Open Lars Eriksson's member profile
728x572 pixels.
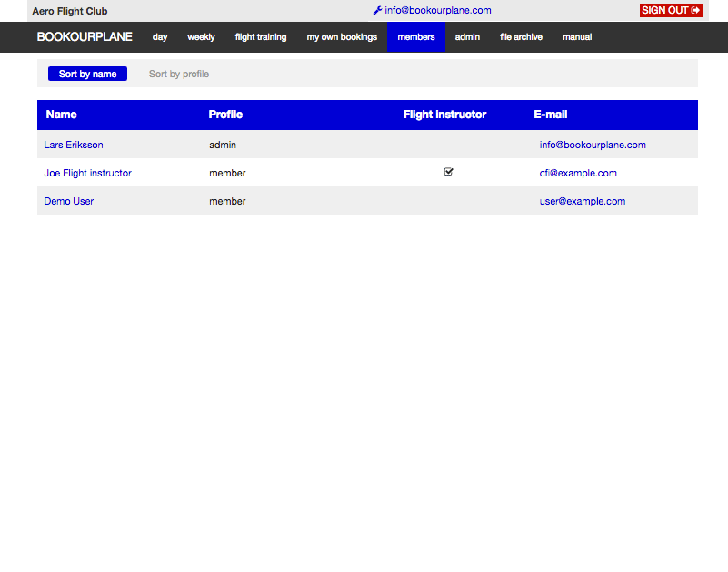point(74,145)
